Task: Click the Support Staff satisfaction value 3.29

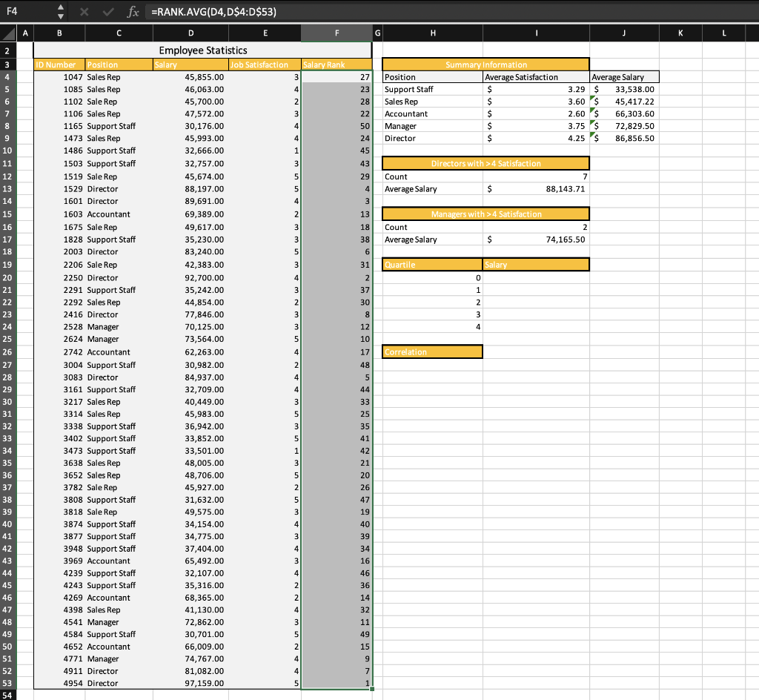Action: click(x=537, y=90)
